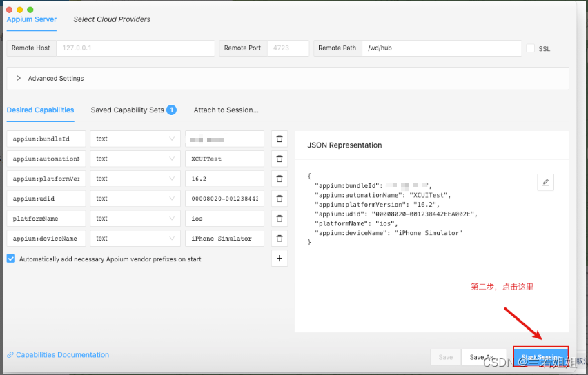Edit the udid value field
588x375 pixels.
(224, 199)
